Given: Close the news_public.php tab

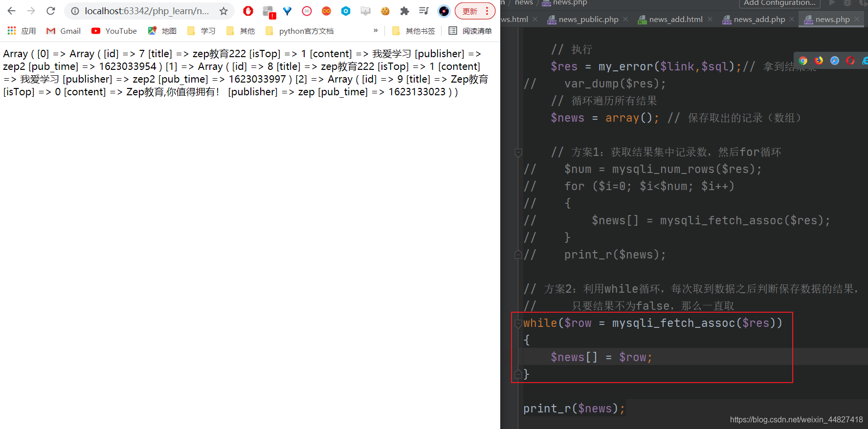Looking at the screenshot, I should point(625,19).
